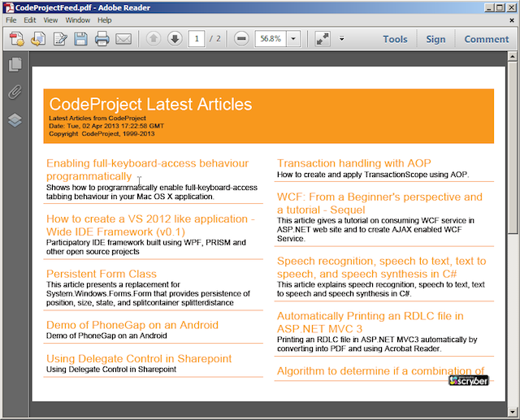Print the document with printer icon
This screenshot has width=520, height=420.
click(102, 39)
